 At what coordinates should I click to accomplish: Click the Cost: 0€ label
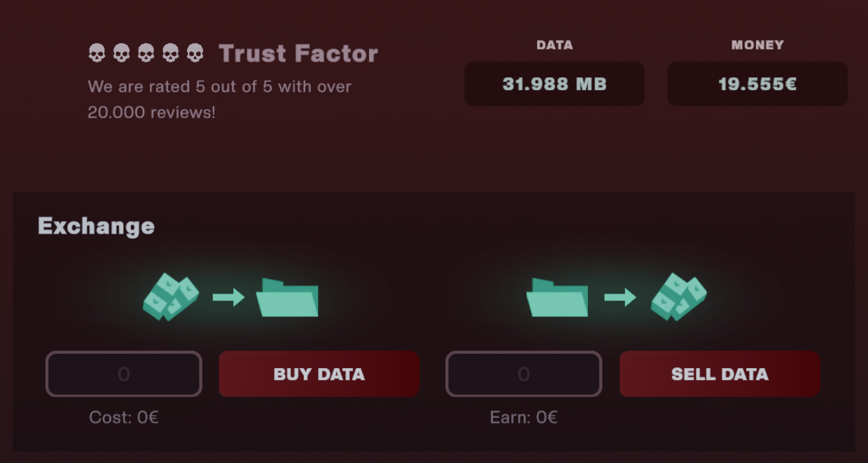[124, 417]
